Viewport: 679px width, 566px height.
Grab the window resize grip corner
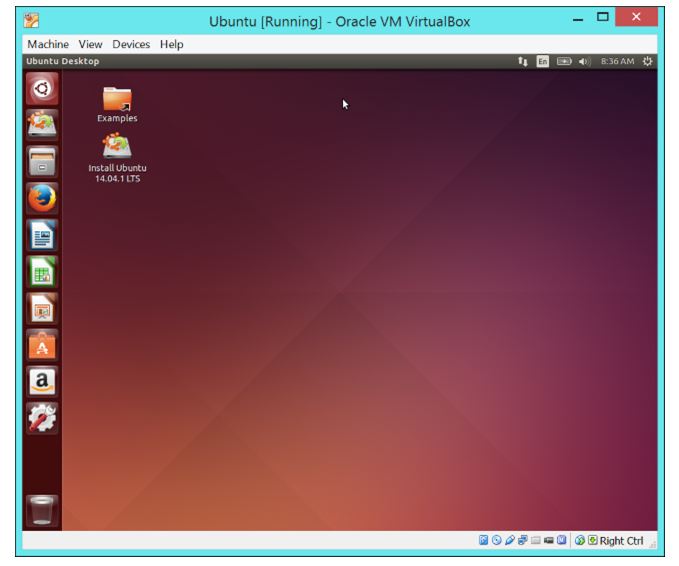pos(653,544)
